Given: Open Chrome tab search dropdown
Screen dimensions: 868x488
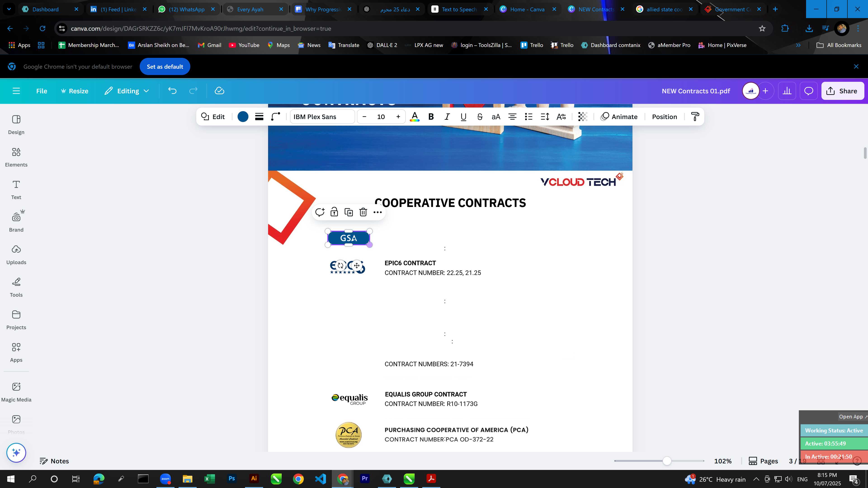Looking at the screenshot, I should [9, 9].
